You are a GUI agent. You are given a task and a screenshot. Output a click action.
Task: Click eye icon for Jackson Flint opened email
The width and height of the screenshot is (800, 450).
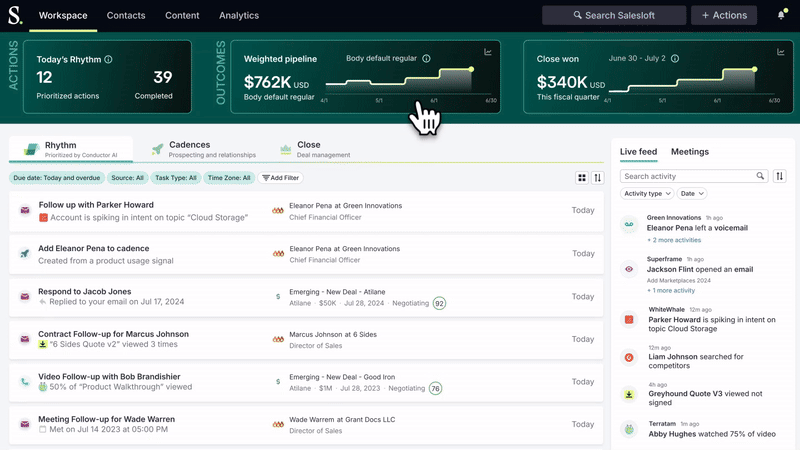tap(629, 269)
